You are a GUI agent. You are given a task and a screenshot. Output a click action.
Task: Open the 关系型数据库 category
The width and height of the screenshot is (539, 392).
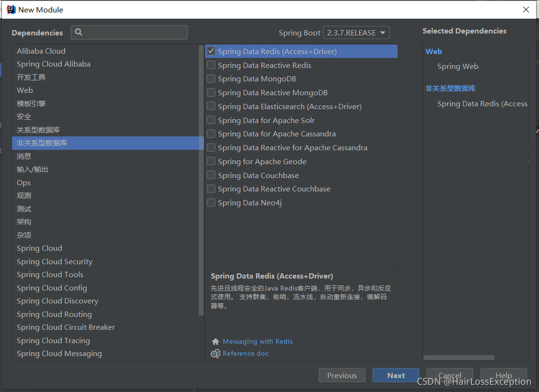coord(105,130)
